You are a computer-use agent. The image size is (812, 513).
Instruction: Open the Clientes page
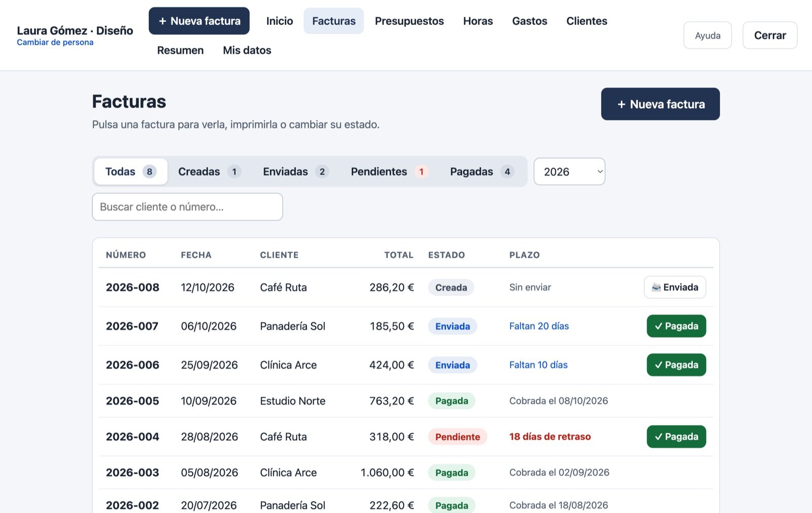coord(587,21)
